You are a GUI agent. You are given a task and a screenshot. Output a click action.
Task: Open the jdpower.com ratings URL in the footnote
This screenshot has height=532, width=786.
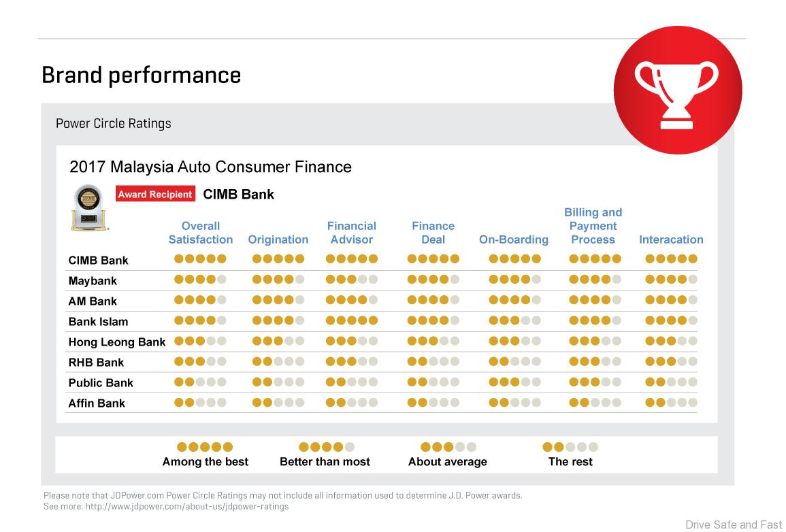187,506
